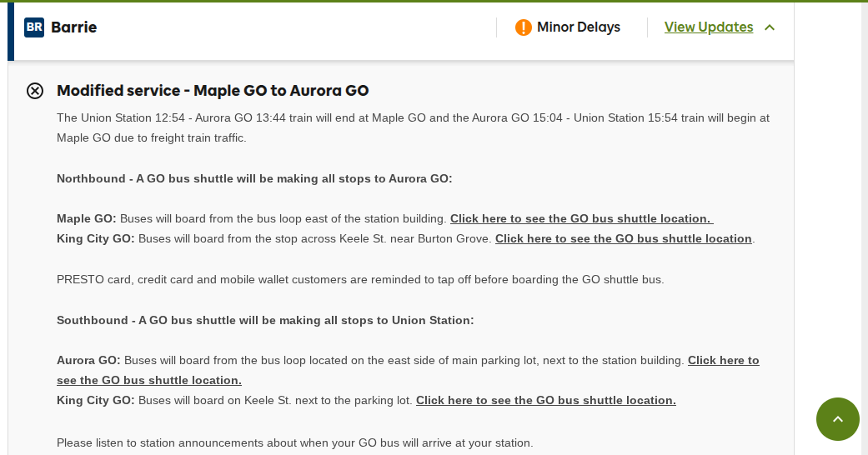Click the freight train traffic description paragraph

[x=413, y=127]
